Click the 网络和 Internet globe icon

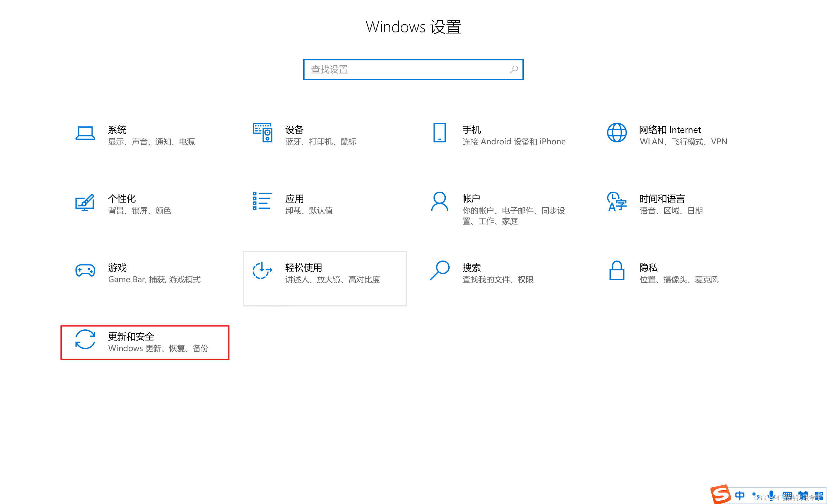[x=617, y=133]
